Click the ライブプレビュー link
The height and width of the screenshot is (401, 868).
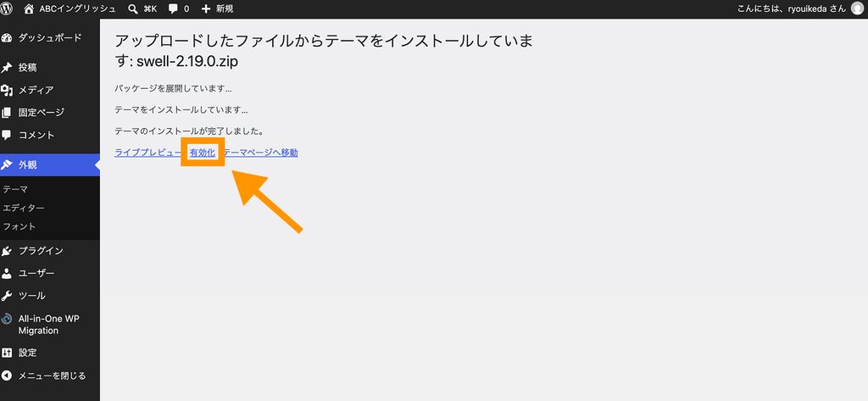pos(147,153)
